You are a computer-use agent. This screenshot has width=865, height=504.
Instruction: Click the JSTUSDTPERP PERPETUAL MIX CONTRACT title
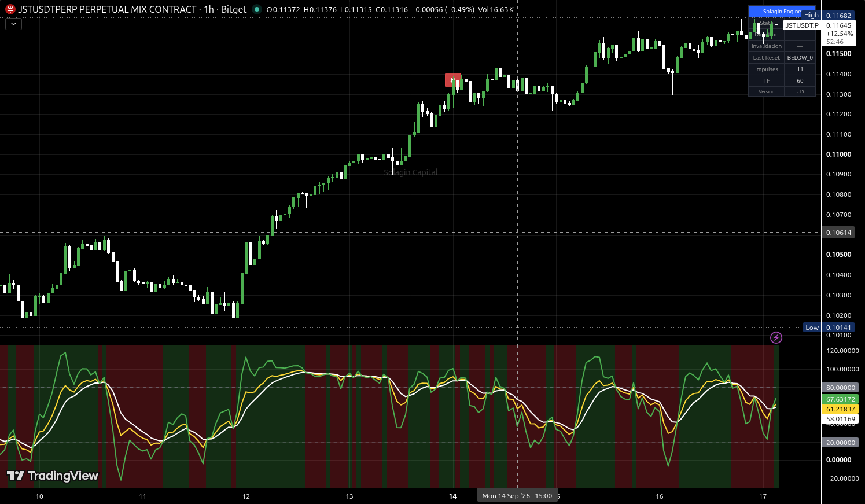click(x=107, y=9)
